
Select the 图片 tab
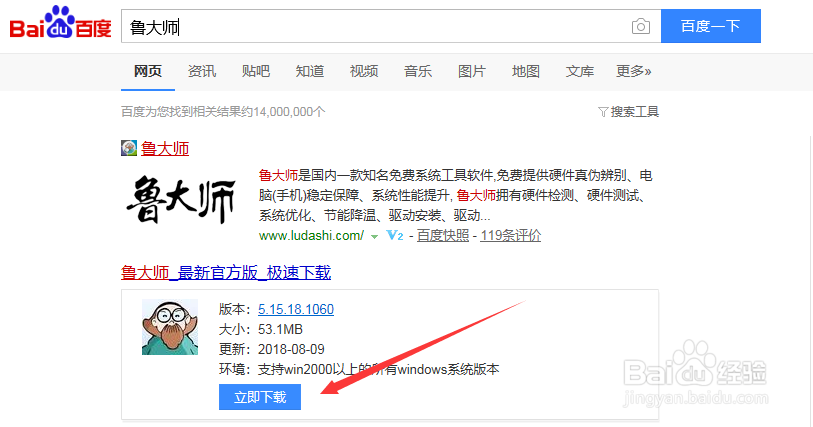click(472, 71)
